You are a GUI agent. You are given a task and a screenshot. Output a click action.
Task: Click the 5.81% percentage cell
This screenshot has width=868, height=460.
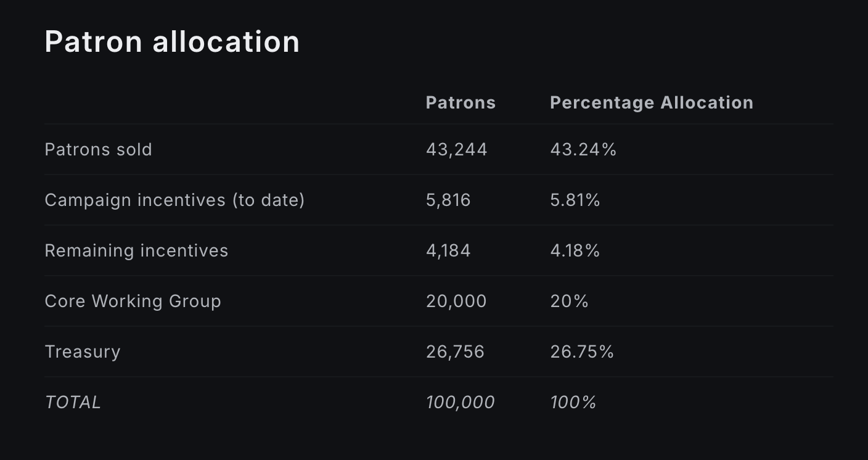point(575,200)
